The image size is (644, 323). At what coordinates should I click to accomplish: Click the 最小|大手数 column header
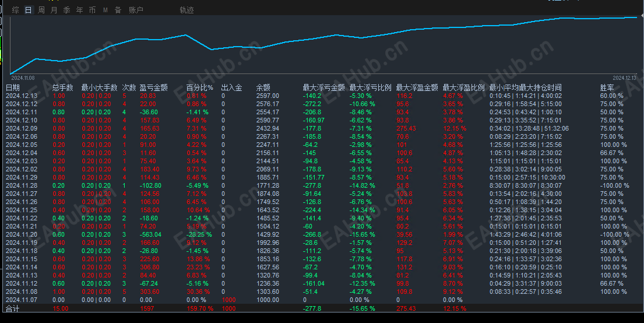(100, 87)
